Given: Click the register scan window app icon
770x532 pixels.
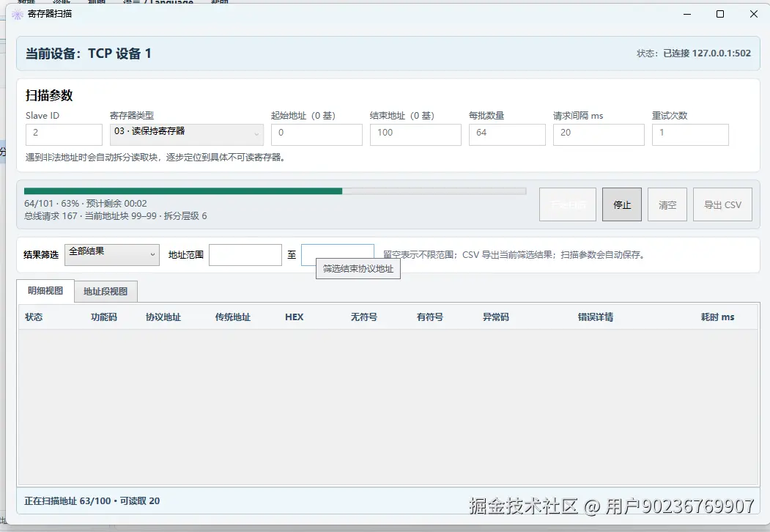Looking at the screenshot, I should coord(17,14).
